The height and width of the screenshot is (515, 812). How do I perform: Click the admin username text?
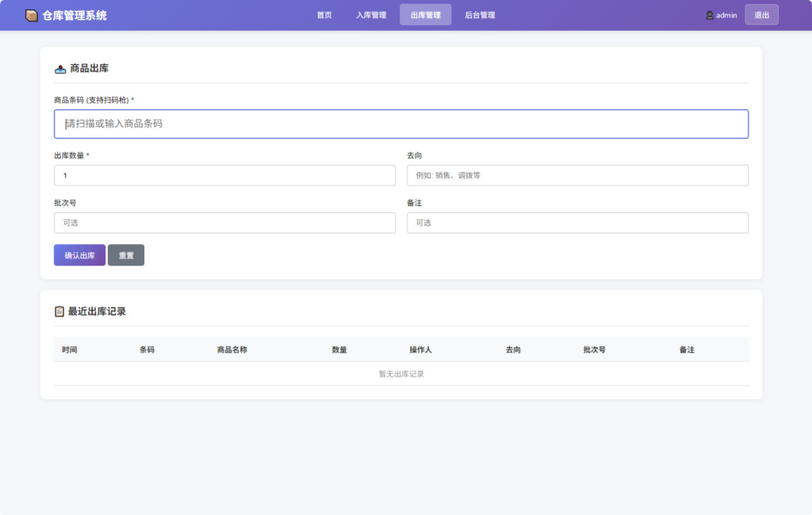pyautogui.click(x=726, y=16)
